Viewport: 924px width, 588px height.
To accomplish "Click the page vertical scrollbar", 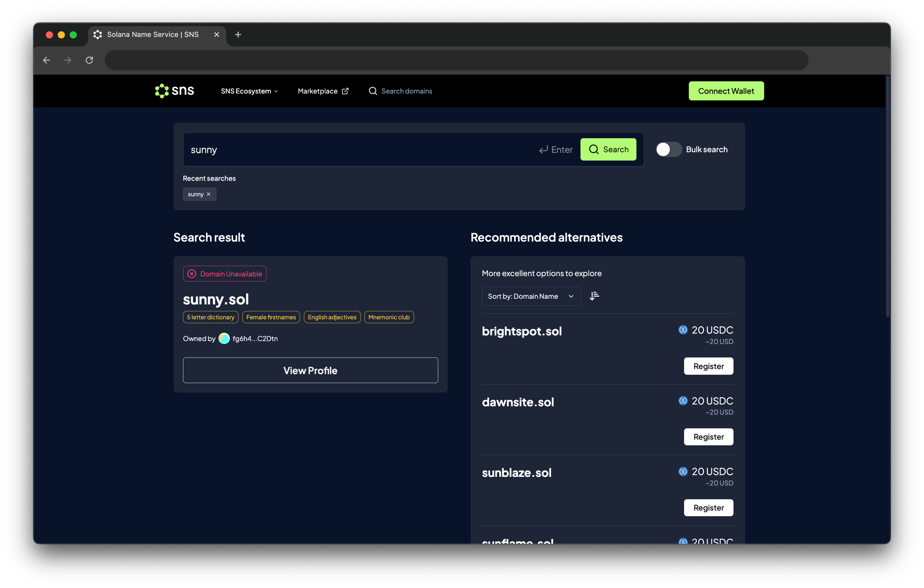I will coord(887,196).
